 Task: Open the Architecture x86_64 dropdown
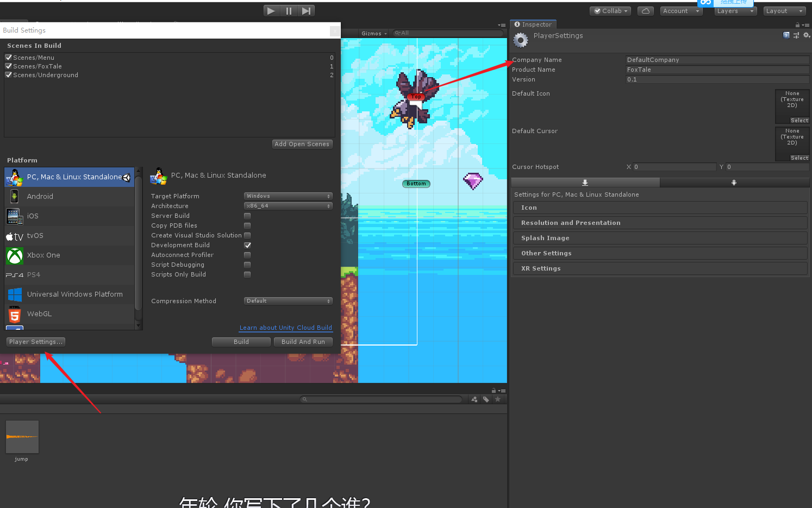[288, 206]
